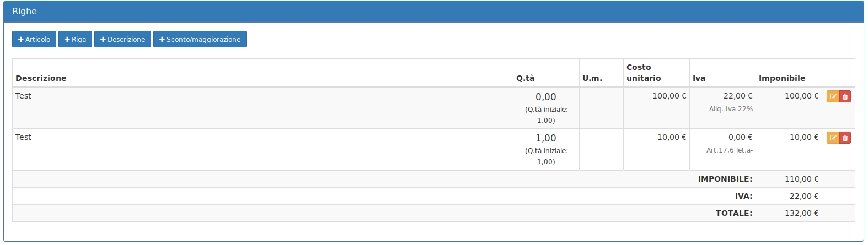Click the Art.17,6 let.a- Iva label
The height and width of the screenshot is (245, 868).
[x=729, y=150]
